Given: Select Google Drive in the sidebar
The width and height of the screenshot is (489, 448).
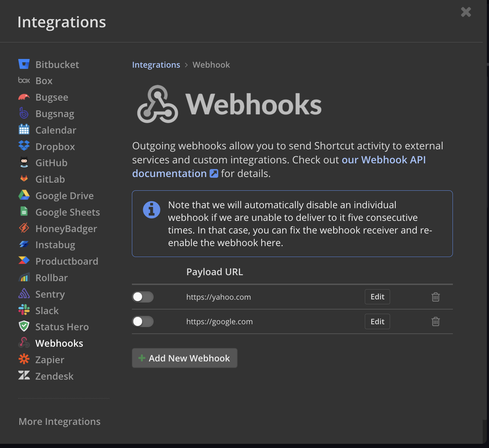Looking at the screenshot, I should (x=65, y=196).
